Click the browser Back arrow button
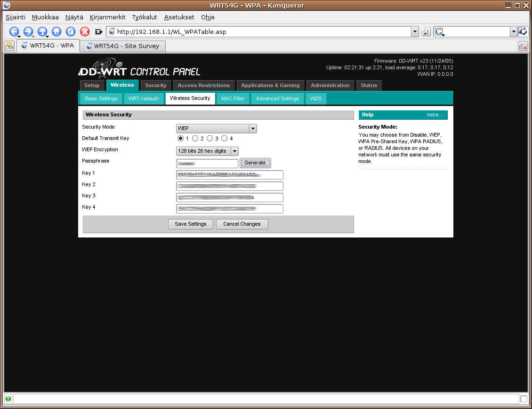Image resolution: width=532 pixels, height=409 pixels. point(14,32)
